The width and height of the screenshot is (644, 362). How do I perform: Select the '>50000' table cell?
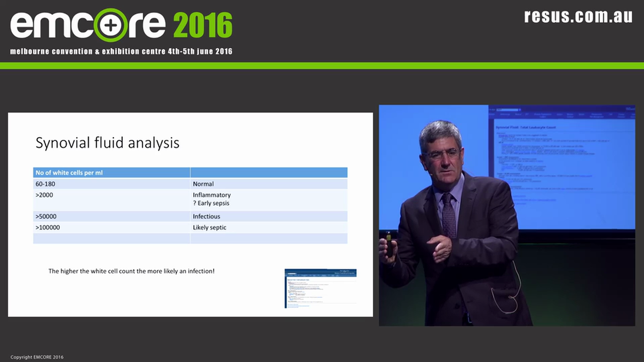[x=46, y=217]
